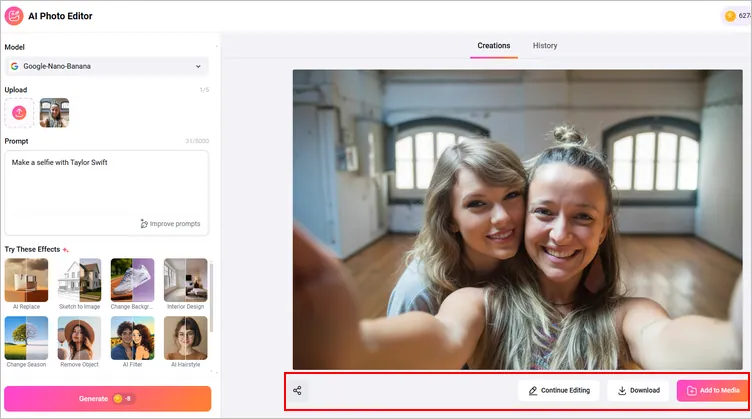
Task: Switch to the Creations tab
Action: pyautogui.click(x=494, y=46)
